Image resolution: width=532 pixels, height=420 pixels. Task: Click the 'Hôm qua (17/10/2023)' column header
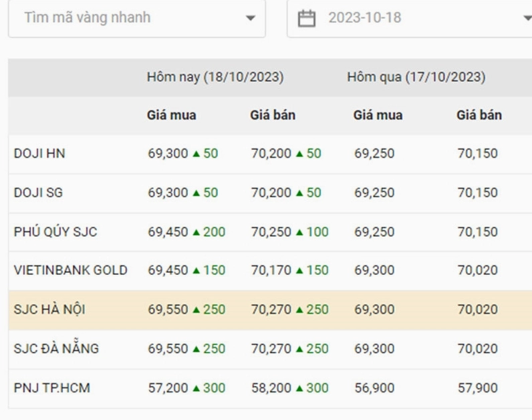click(x=416, y=77)
